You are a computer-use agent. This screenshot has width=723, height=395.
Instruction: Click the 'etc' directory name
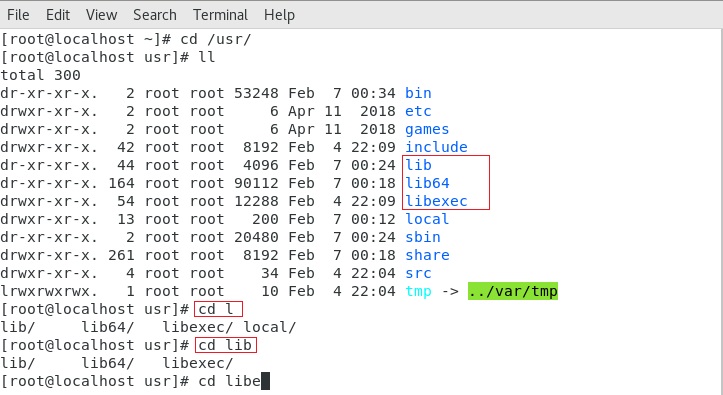418,111
